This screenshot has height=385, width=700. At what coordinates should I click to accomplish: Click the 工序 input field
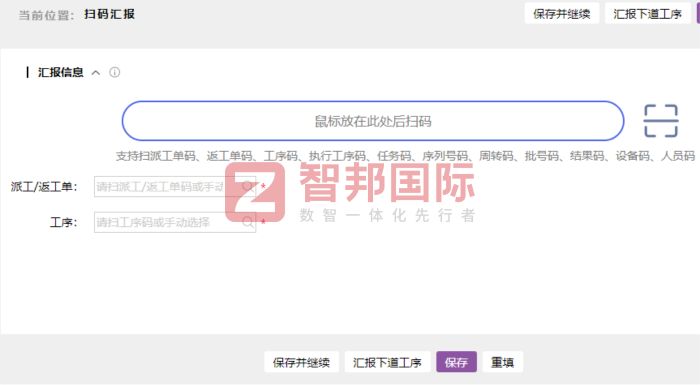(x=175, y=222)
